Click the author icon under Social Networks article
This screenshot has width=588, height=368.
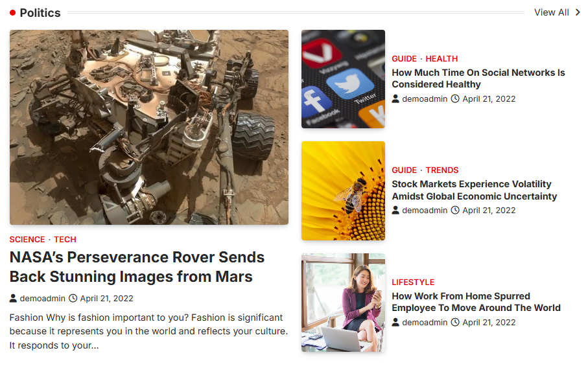point(395,98)
